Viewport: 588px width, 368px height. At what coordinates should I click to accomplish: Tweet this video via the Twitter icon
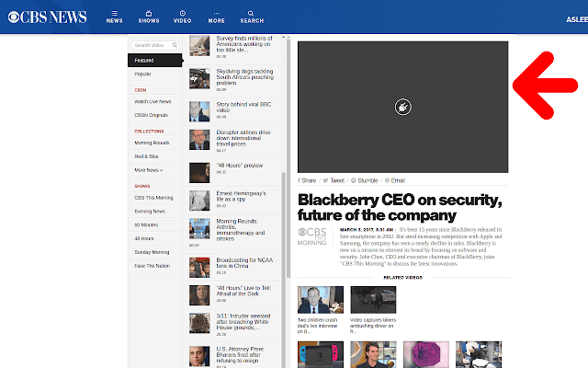[334, 181]
